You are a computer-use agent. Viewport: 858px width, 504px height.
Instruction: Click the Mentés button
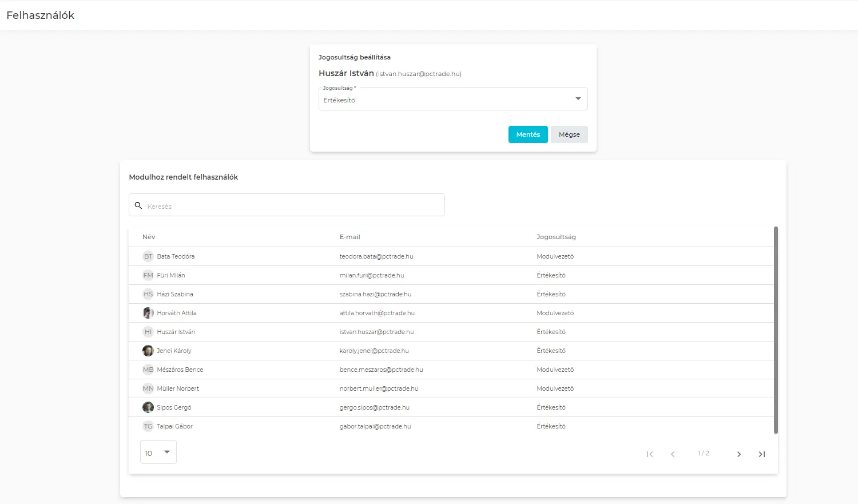click(527, 134)
